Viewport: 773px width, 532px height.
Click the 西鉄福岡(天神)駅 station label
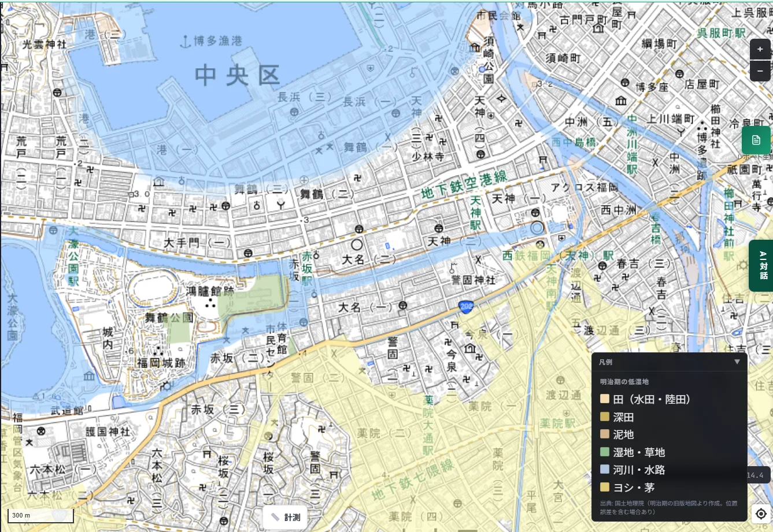point(558,255)
